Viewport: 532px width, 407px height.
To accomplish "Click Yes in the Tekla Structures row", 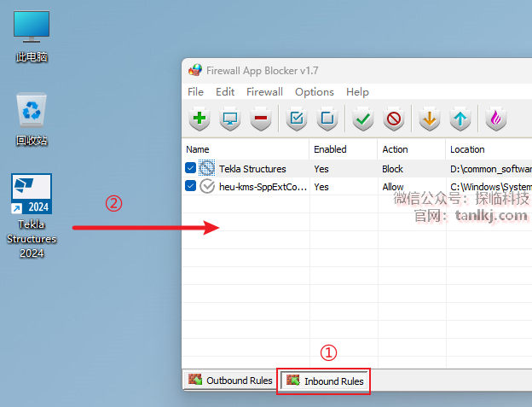I will click(321, 169).
